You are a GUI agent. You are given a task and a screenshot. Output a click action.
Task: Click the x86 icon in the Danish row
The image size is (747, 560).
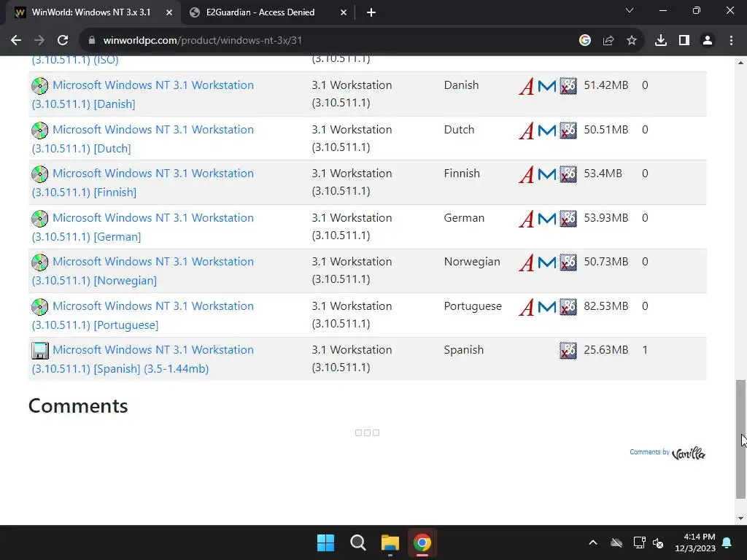point(568,86)
